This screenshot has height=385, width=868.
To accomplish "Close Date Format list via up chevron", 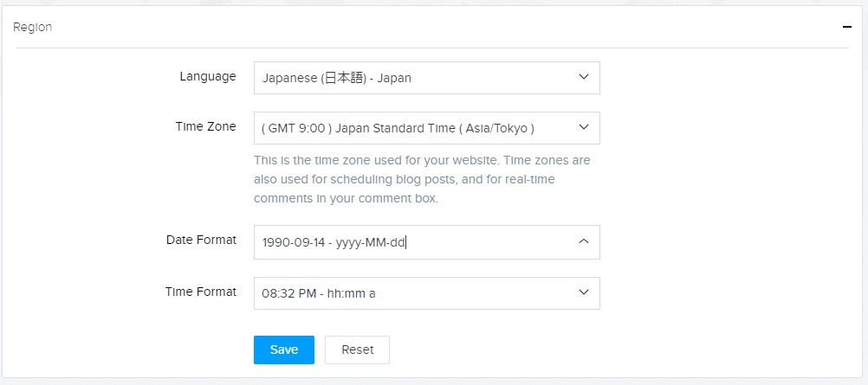I will 584,241.
